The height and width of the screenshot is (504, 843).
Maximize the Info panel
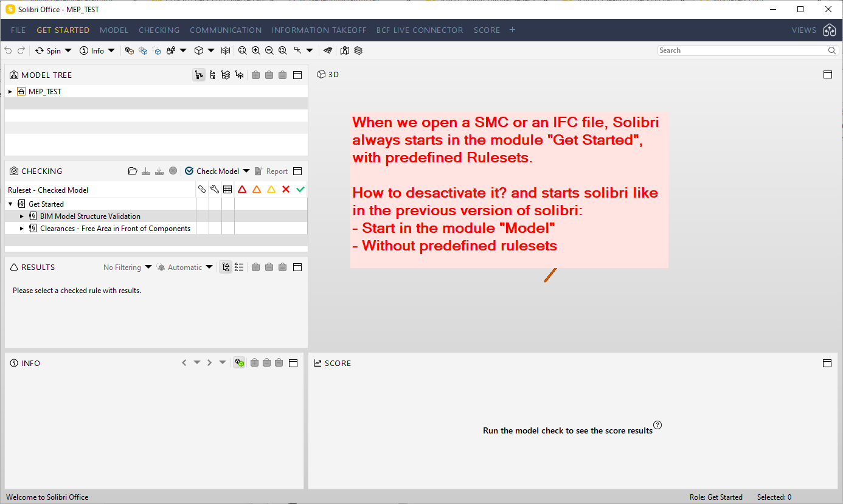(x=293, y=363)
